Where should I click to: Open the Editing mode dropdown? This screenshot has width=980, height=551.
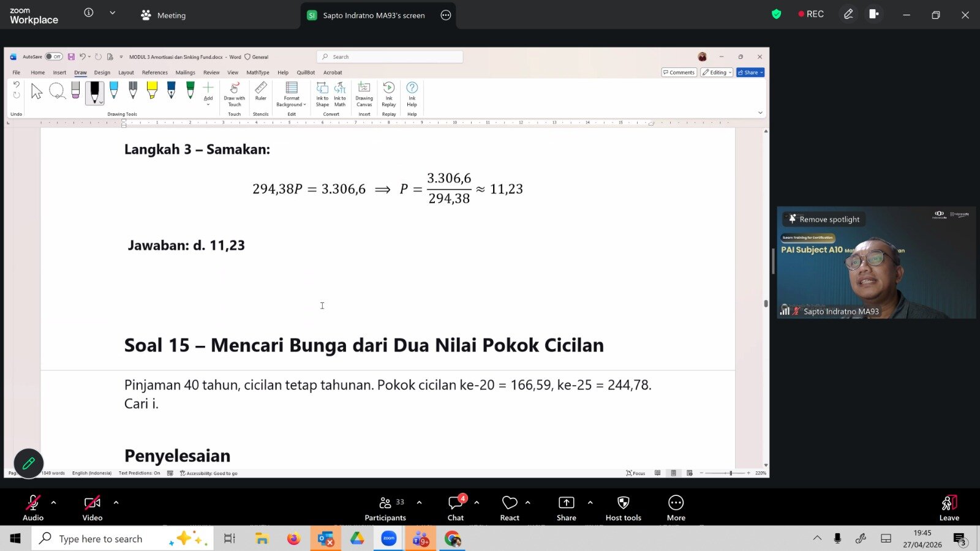tap(717, 72)
